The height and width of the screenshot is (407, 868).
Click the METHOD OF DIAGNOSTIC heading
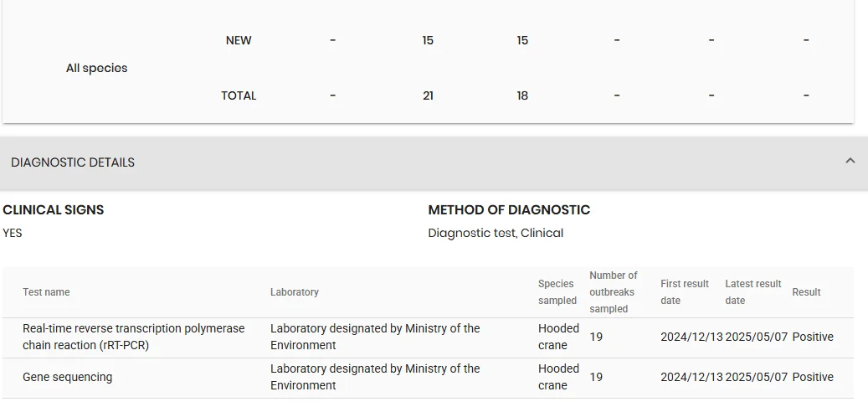click(x=509, y=210)
